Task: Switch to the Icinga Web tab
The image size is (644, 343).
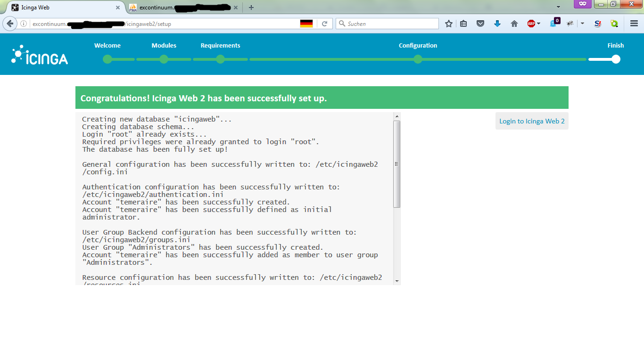Action: (66, 8)
